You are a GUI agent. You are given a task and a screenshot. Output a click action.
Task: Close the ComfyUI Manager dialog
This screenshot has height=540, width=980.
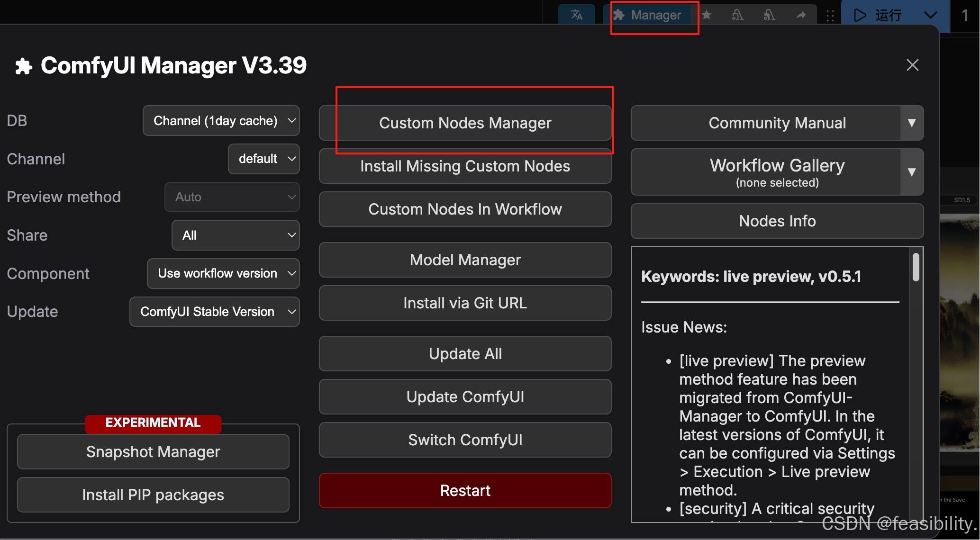coord(912,65)
